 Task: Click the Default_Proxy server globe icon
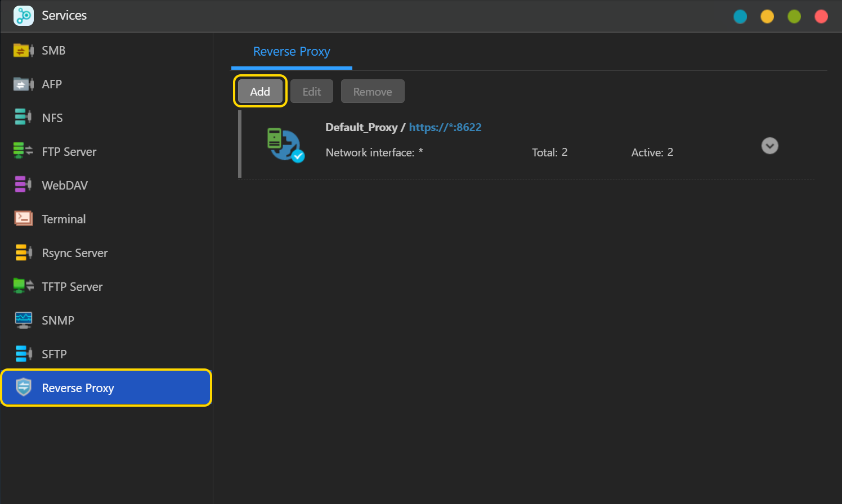coord(285,145)
